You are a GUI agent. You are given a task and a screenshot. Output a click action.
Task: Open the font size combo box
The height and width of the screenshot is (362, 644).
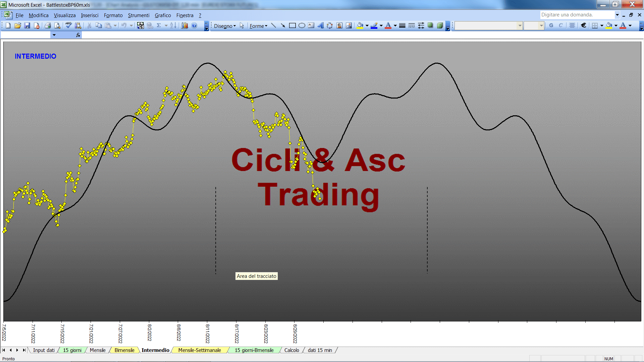point(534,25)
